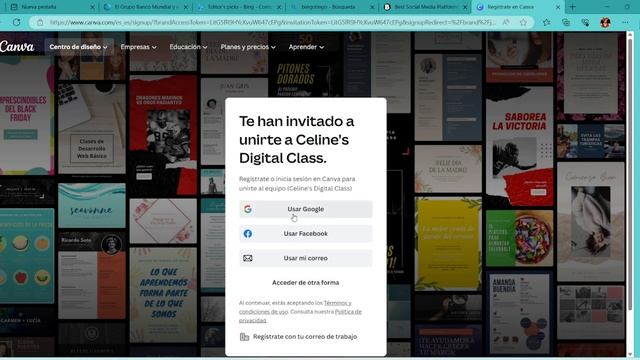The width and height of the screenshot is (640, 360).
Task: Expand the Aprender dropdown
Action: [x=306, y=47]
